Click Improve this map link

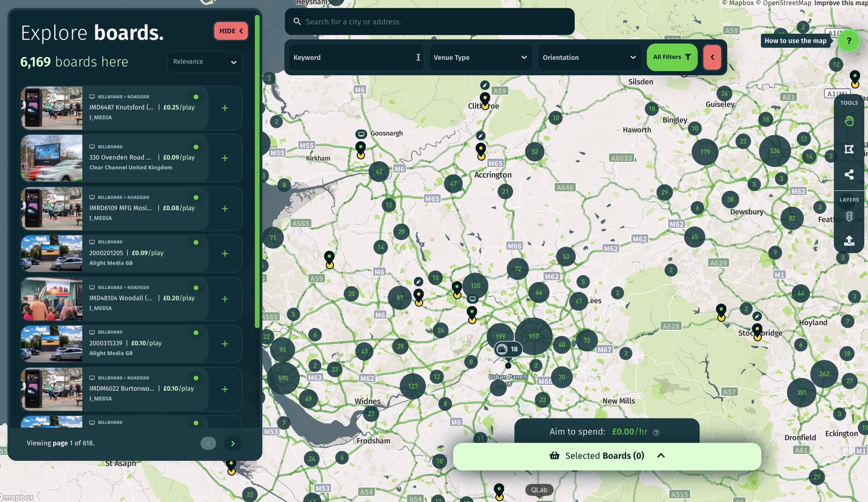click(x=841, y=3)
